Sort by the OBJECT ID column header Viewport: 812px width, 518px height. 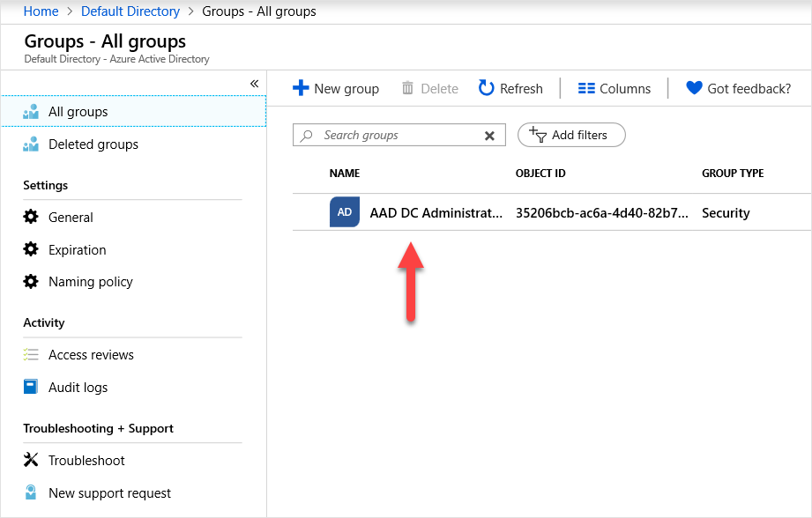tap(540, 174)
